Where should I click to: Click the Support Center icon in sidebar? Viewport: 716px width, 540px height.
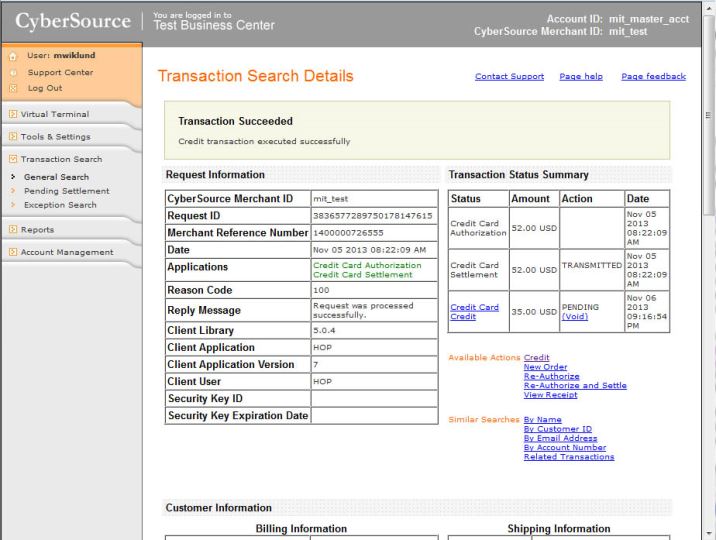pos(11,72)
